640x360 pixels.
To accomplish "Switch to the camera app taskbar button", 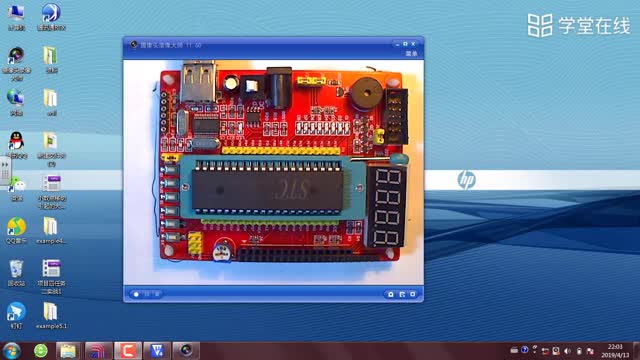I will (186, 351).
